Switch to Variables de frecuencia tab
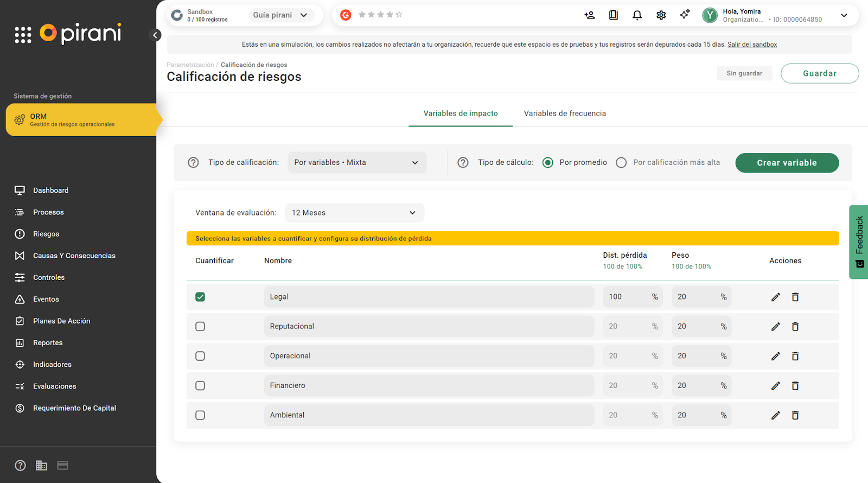 [x=564, y=113]
